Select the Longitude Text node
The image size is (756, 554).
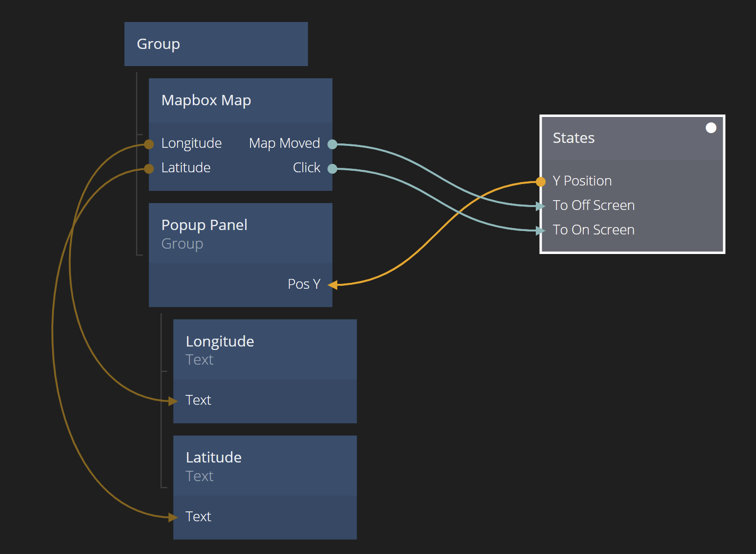coord(264,349)
